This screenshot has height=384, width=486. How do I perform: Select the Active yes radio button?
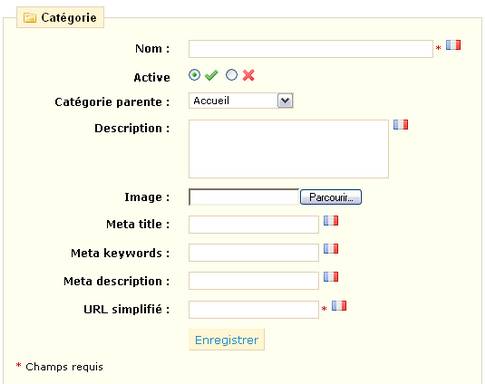(x=194, y=75)
